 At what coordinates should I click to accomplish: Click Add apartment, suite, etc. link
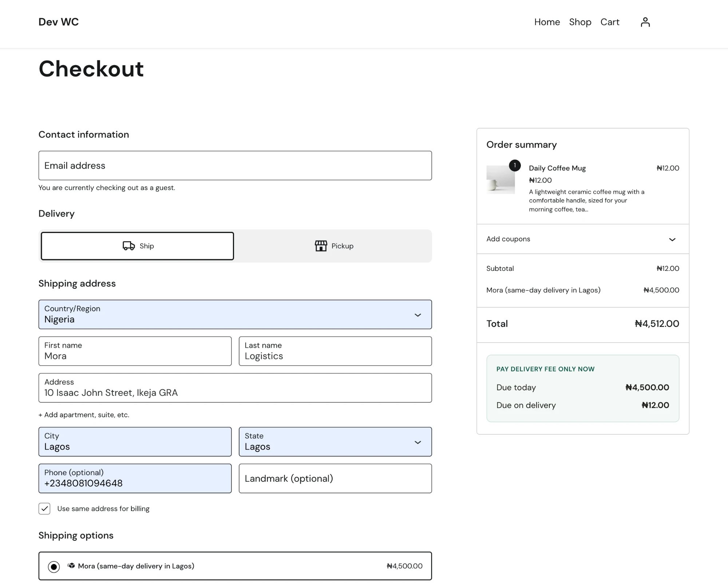pos(84,415)
